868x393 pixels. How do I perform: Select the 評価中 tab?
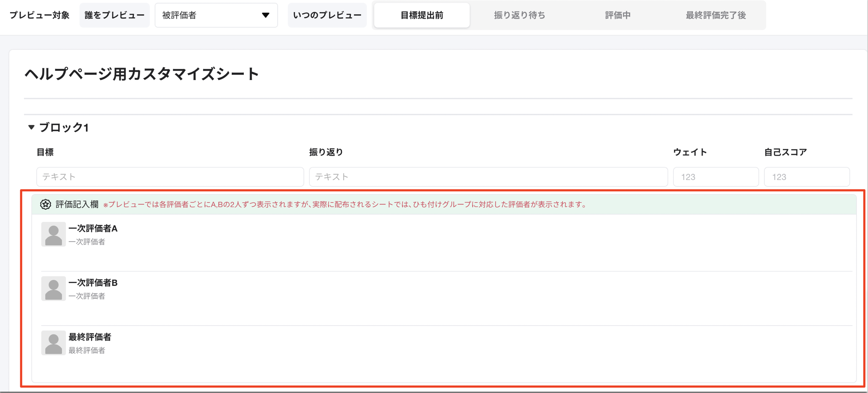617,15
